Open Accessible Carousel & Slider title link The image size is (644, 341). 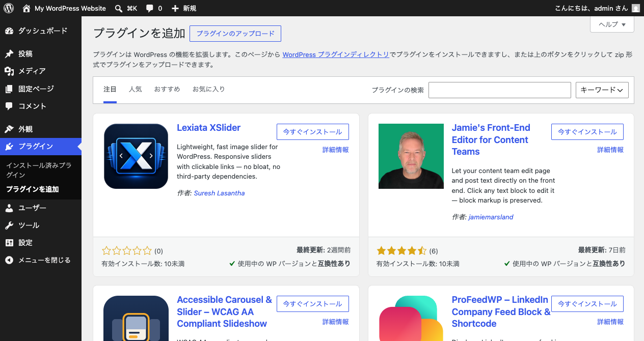tap(225, 311)
